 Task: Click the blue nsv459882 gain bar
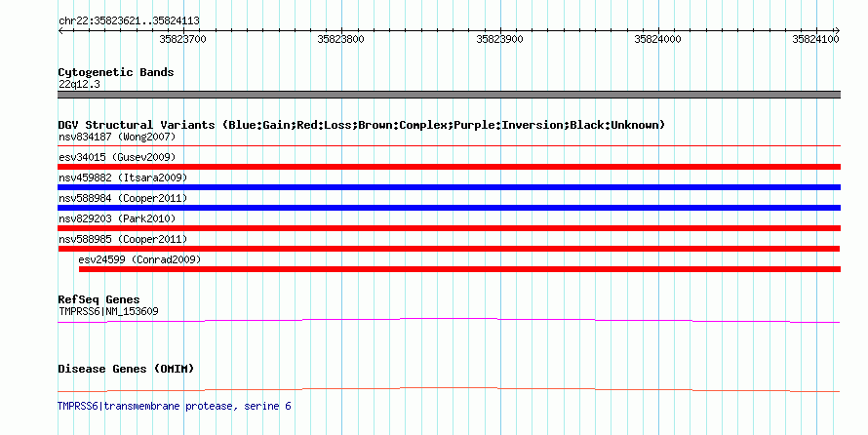[x=449, y=187]
